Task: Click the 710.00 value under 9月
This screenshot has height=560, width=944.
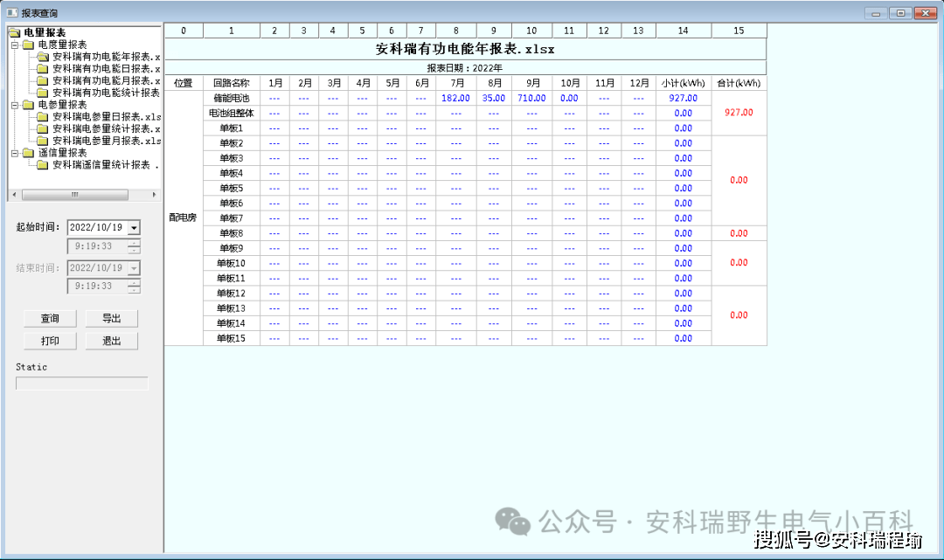Action: point(531,98)
